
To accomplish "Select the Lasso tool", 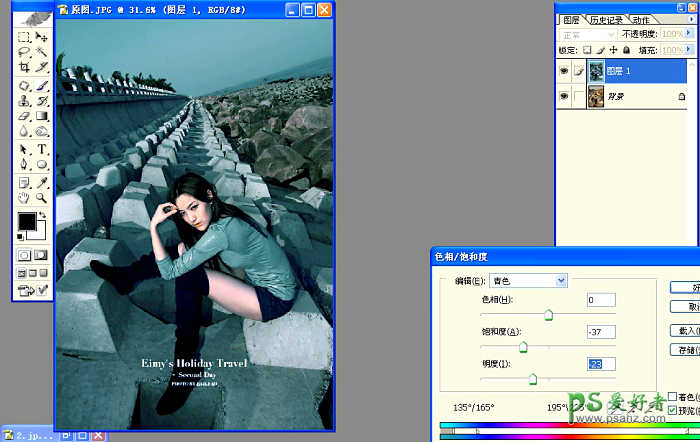I will click(24, 52).
